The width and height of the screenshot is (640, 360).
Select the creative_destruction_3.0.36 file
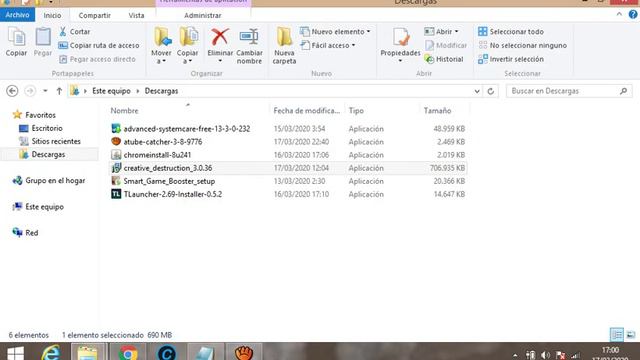[x=168, y=168]
